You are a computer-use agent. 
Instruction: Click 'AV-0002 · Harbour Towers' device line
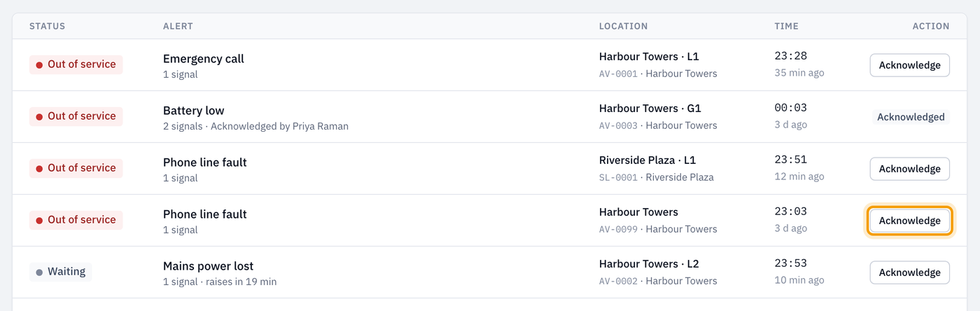click(658, 281)
